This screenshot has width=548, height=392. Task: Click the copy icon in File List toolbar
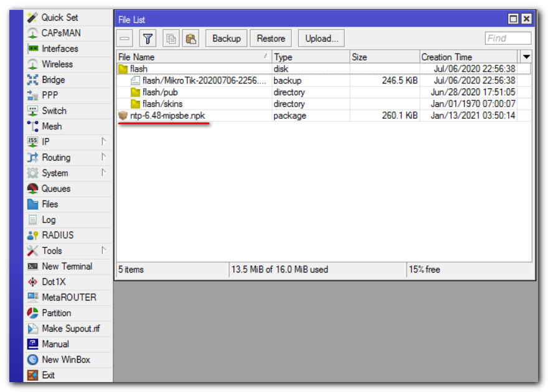[170, 39]
